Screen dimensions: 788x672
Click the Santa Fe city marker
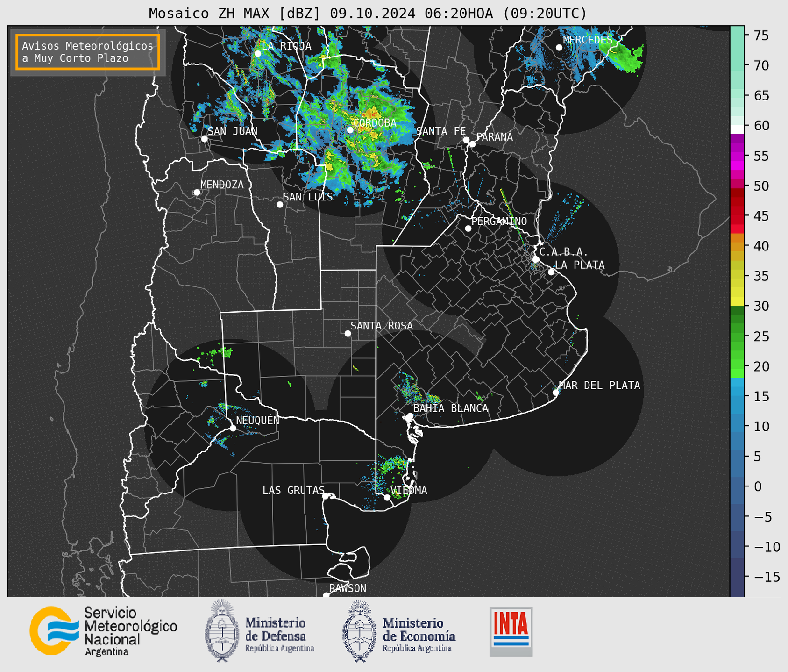click(466, 140)
